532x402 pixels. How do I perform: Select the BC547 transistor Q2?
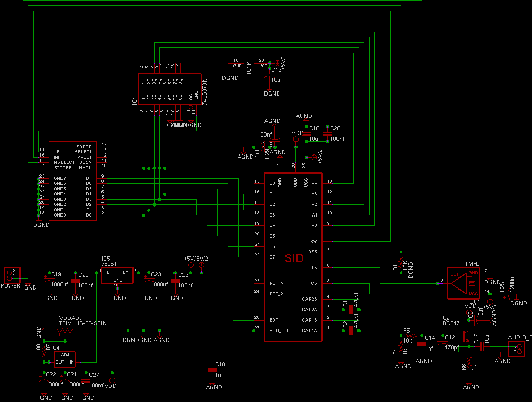pyautogui.click(x=466, y=336)
